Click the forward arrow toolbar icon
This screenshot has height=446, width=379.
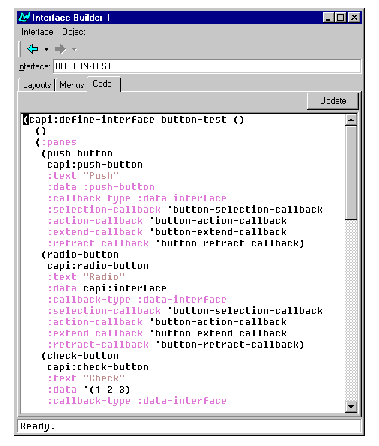60,49
